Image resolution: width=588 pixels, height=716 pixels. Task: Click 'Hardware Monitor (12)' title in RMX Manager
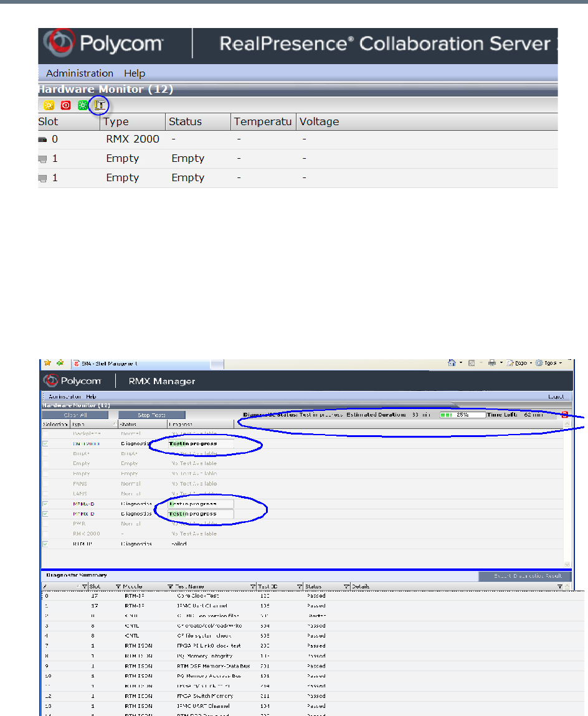76,405
